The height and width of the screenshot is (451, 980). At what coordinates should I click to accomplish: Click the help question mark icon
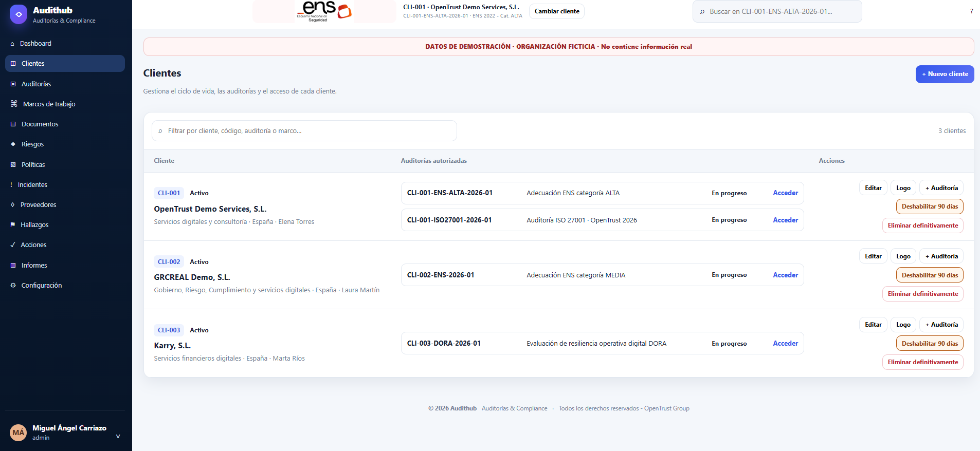971,11
